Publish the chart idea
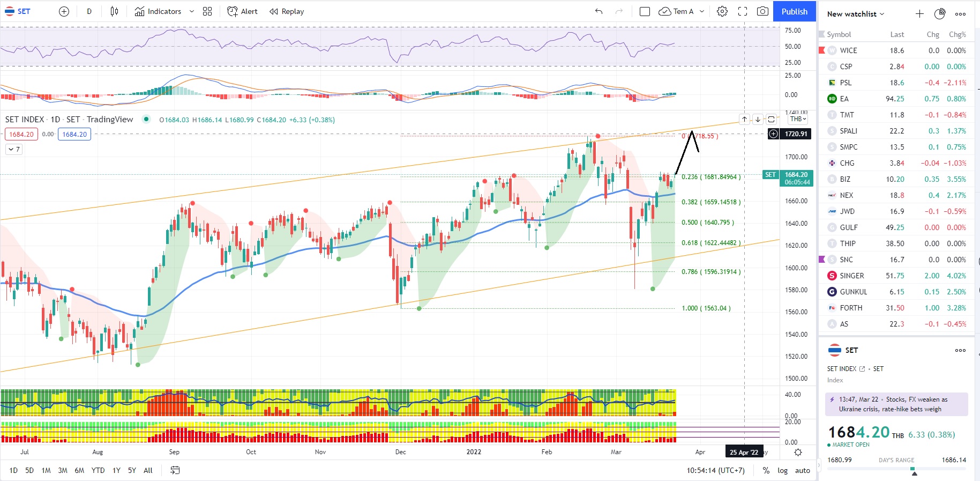Screen dimensions: 980x481 [x=794, y=11]
